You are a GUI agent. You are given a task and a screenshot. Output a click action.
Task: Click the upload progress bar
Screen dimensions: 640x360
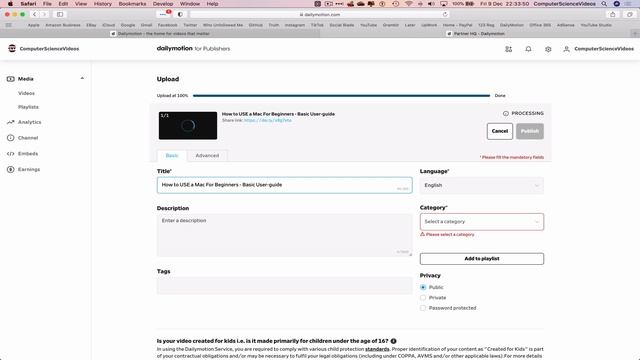click(341, 96)
